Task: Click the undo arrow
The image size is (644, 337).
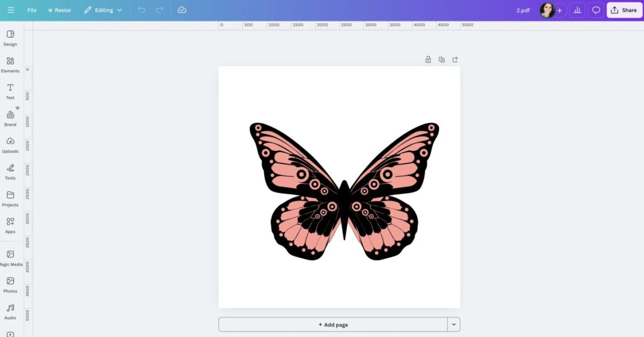Action: click(x=142, y=10)
